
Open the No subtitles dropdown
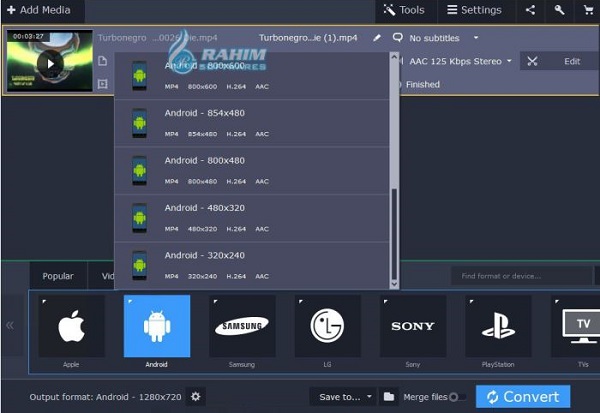pyautogui.click(x=444, y=38)
